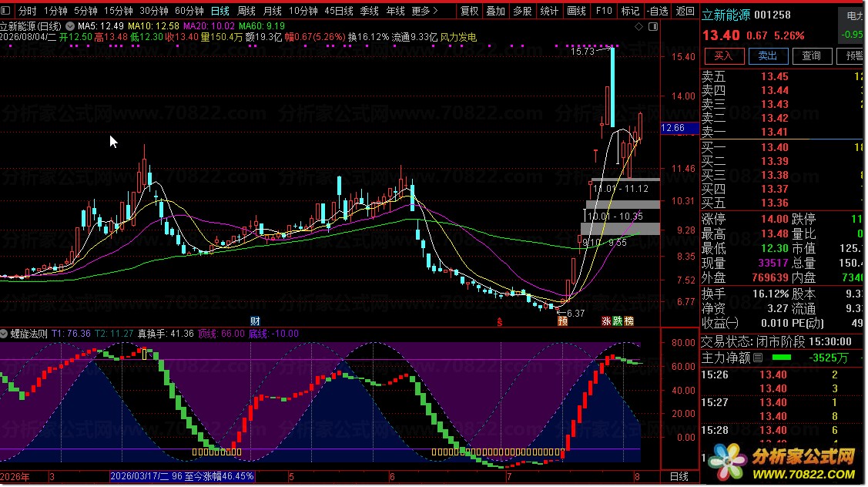This screenshot has width=868, height=487.
Task: Click the MA5: 12.49 indicator label
Action: (x=101, y=26)
